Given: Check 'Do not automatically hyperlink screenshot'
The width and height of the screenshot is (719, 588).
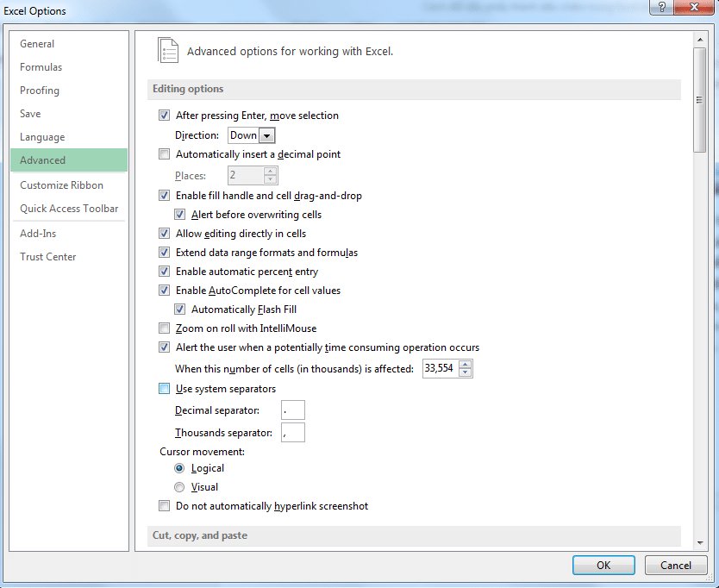Looking at the screenshot, I should 164,506.
